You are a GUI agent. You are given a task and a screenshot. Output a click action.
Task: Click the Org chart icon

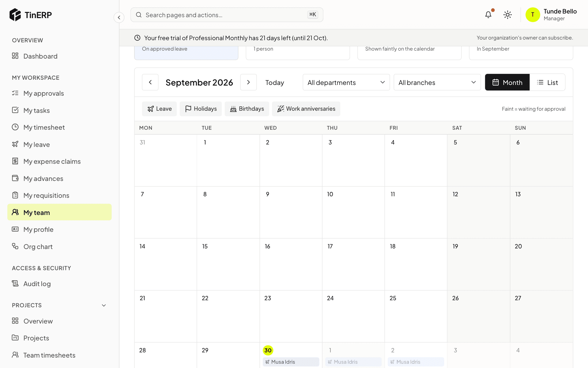click(15, 246)
